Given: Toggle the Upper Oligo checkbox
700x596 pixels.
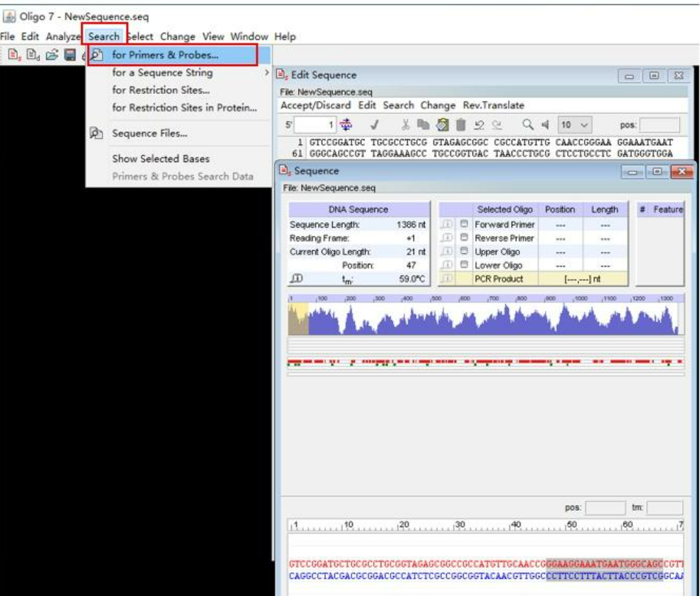Looking at the screenshot, I should (x=465, y=251).
